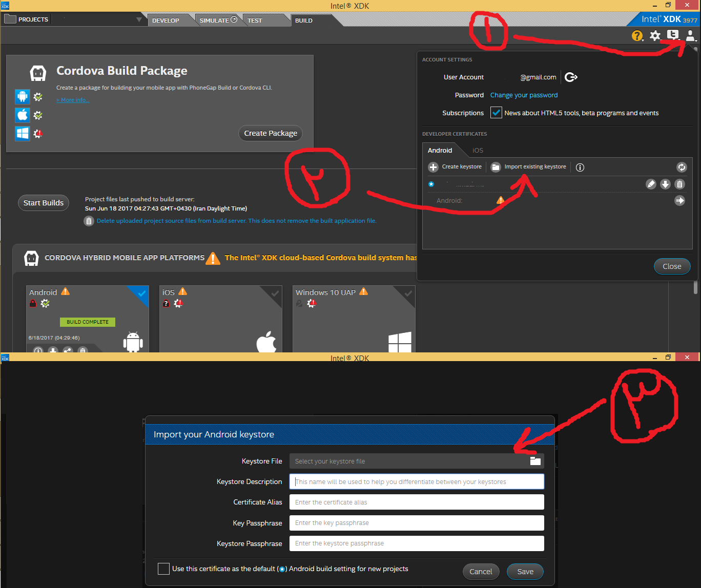Click the BUILD COMPLETE status label
Image resolution: width=701 pixels, height=588 pixels.
pyautogui.click(x=88, y=322)
